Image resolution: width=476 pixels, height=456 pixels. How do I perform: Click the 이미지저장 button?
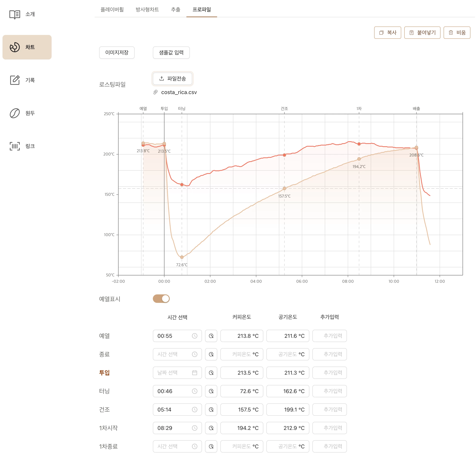click(117, 53)
